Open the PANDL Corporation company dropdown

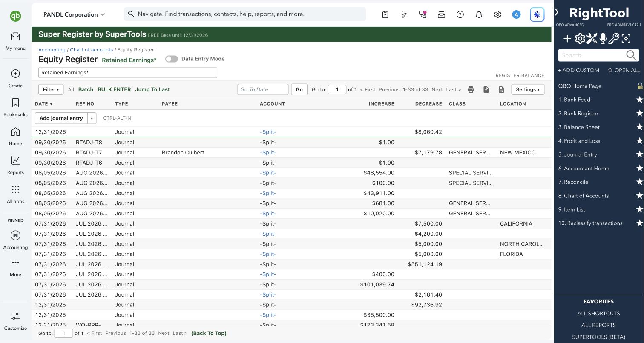74,14
